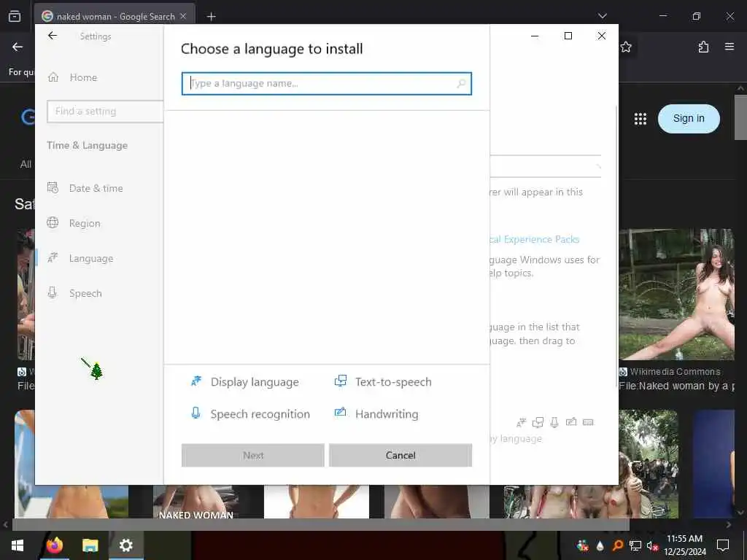Click the Text-to-speech legend icon
The width and height of the screenshot is (747, 560).
tap(341, 381)
